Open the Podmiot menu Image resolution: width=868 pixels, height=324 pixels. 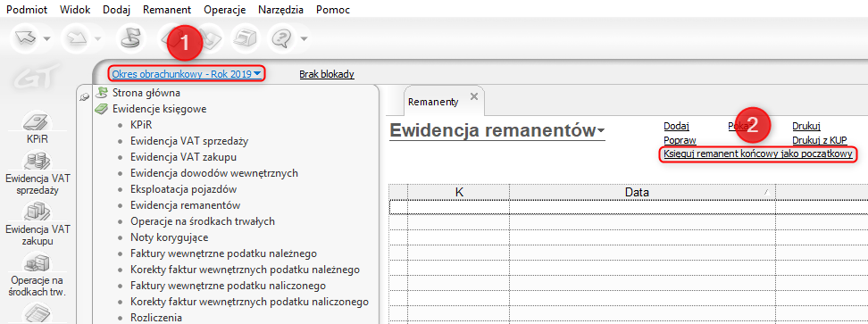[27, 10]
